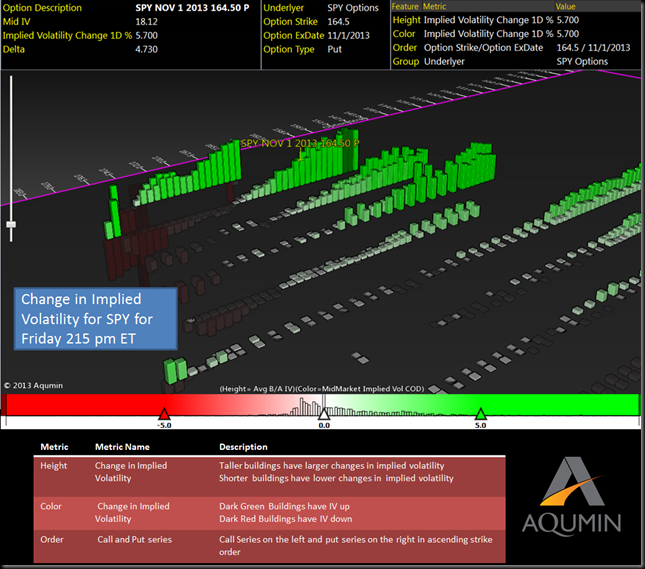Click the SPY NOV 1 2013 164.50 P building label
This screenshot has height=569, width=645.
click(300, 143)
